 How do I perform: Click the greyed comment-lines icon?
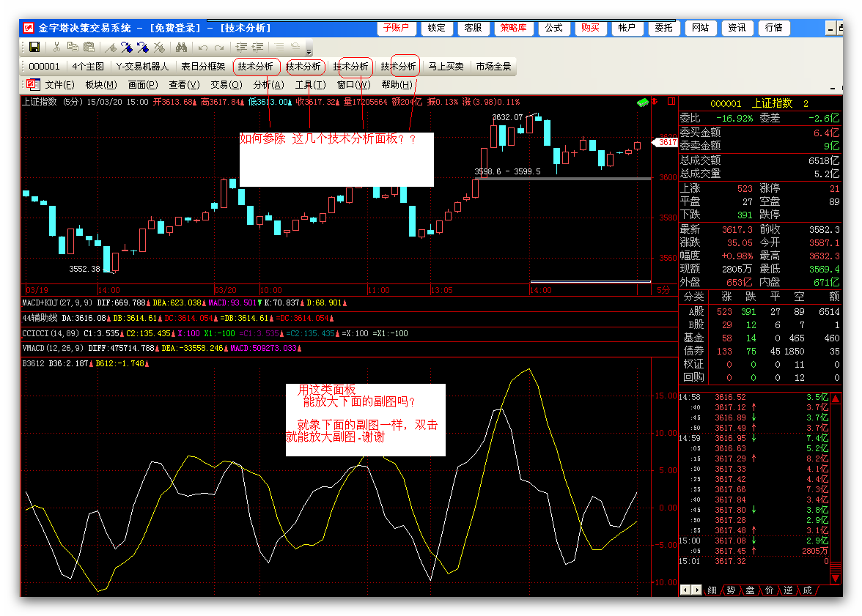click(279, 48)
